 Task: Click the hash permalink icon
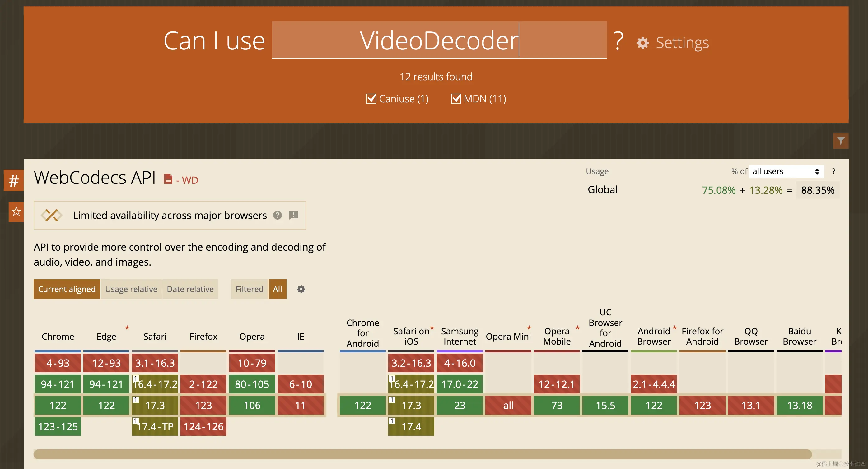[14, 181]
